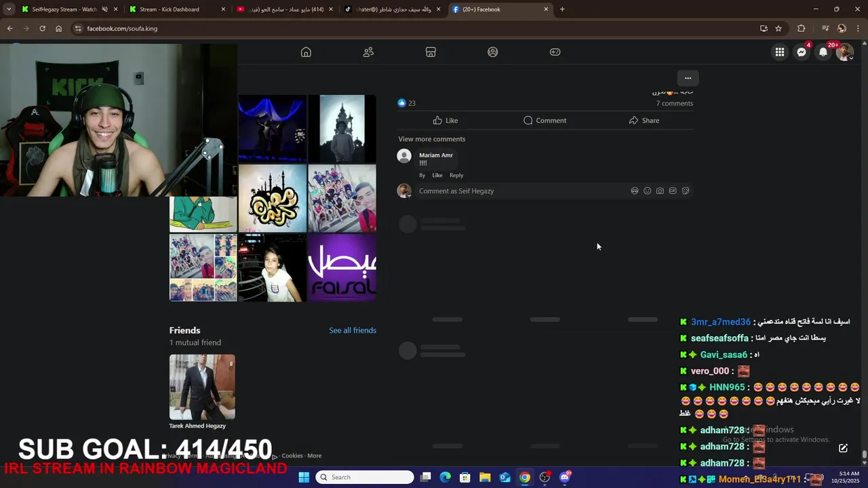Compose new message pencil icon

(x=843, y=448)
